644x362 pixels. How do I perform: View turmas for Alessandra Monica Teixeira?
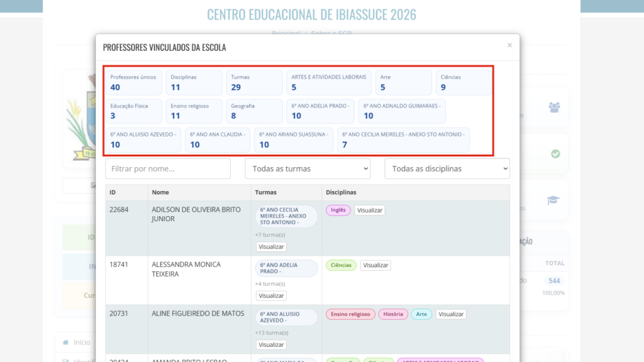coord(271,295)
